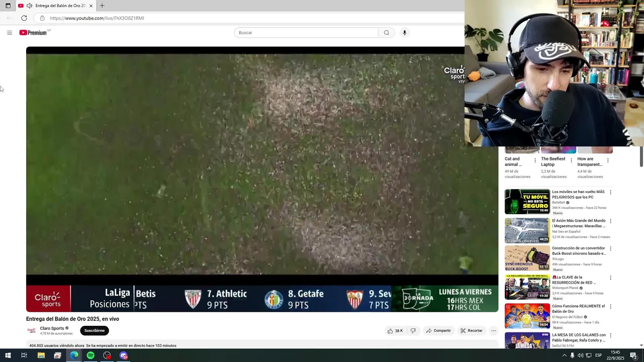Open options for La CLAVE de RESURRECCIÓN video
Image resolution: width=644 pixels, height=362 pixels.
[x=610, y=278]
